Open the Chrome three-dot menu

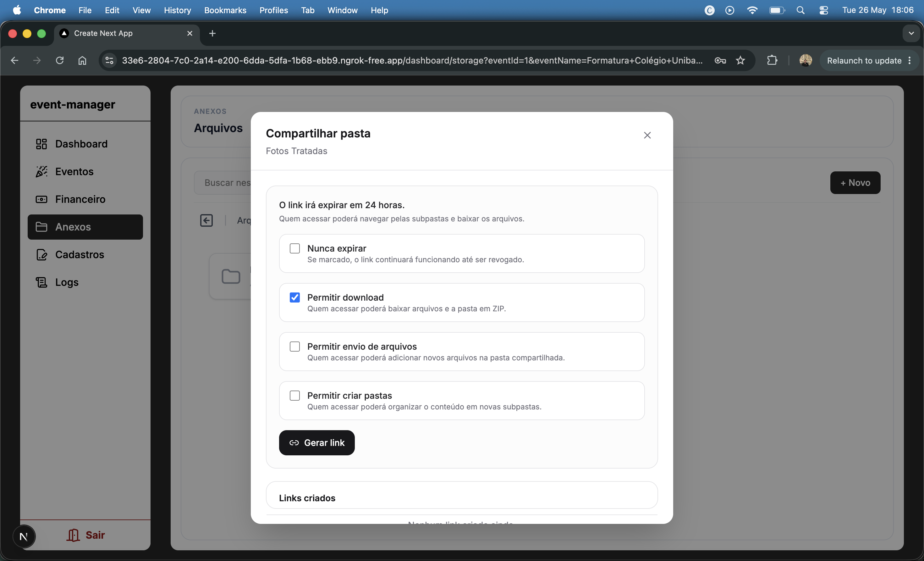point(910,60)
